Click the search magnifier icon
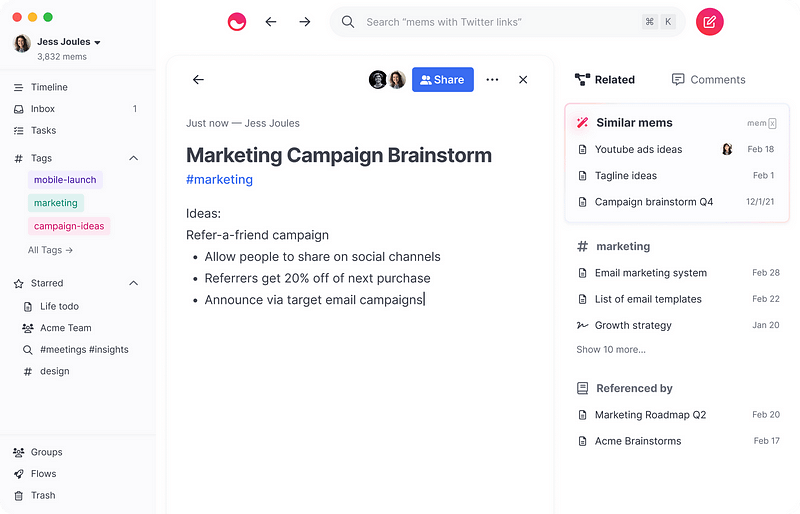Image resolution: width=800 pixels, height=514 pixels. click(x=348, y=22)
